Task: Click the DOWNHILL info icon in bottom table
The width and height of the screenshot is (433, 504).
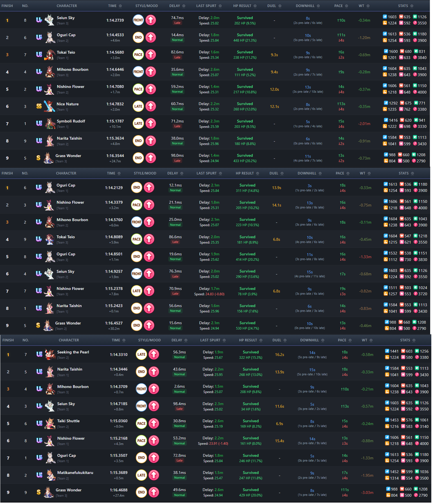Action: coord(323,340)
